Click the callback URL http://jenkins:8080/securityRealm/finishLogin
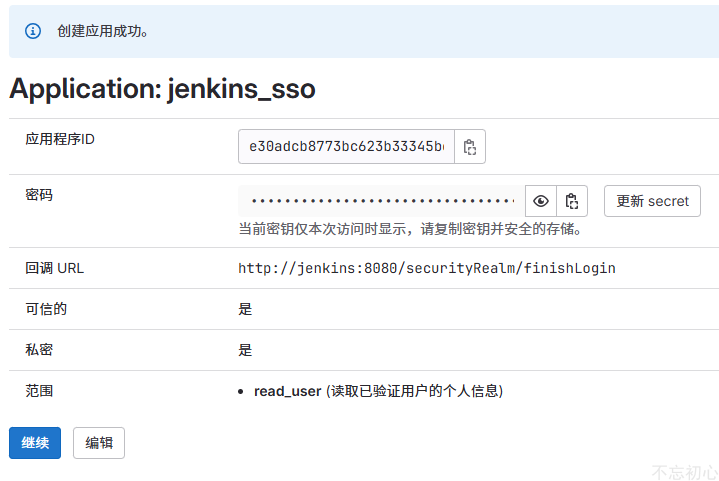719x481 pixels. tap(426, 268)
